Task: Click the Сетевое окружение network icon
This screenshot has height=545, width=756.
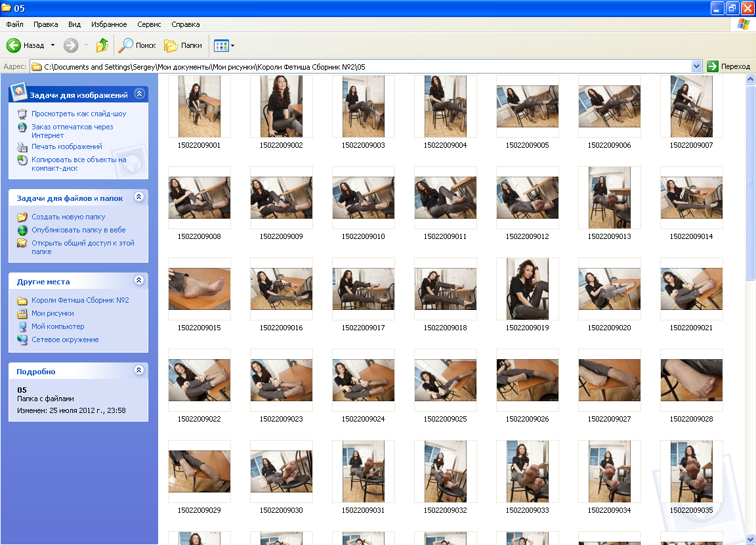Action: tap(22, 339)
